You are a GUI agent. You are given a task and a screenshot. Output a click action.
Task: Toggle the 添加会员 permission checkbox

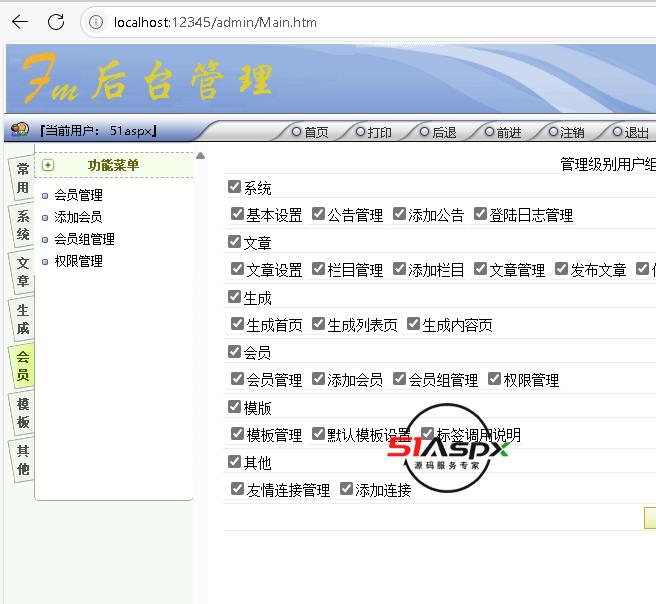tap(318, 379)
